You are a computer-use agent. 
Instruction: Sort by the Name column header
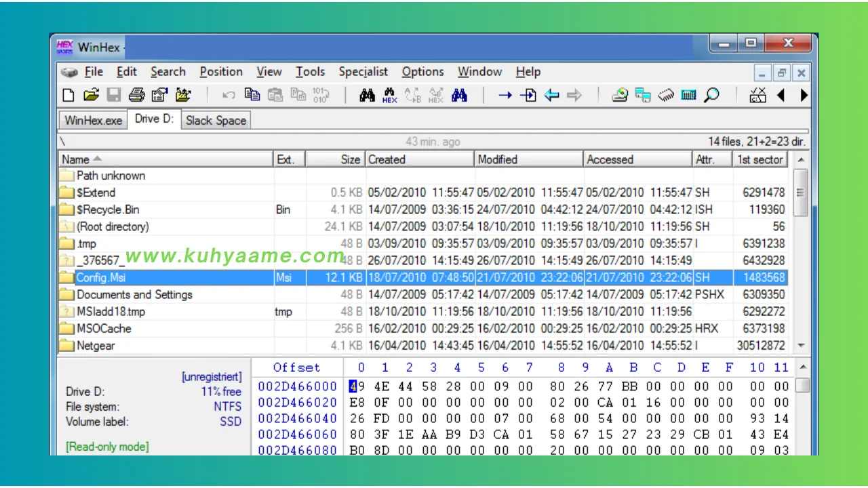pos(165,159)
